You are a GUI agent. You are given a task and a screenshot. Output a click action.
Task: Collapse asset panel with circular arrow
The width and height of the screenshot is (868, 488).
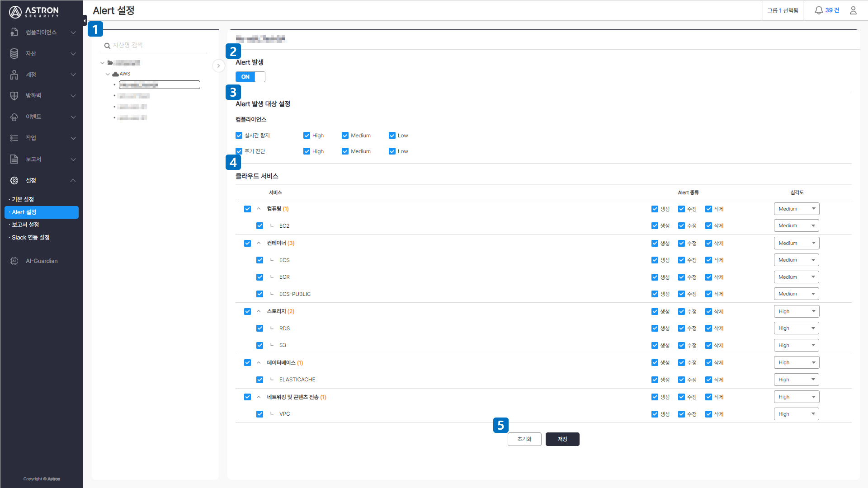pyautogui.click(x=218, y=66)
